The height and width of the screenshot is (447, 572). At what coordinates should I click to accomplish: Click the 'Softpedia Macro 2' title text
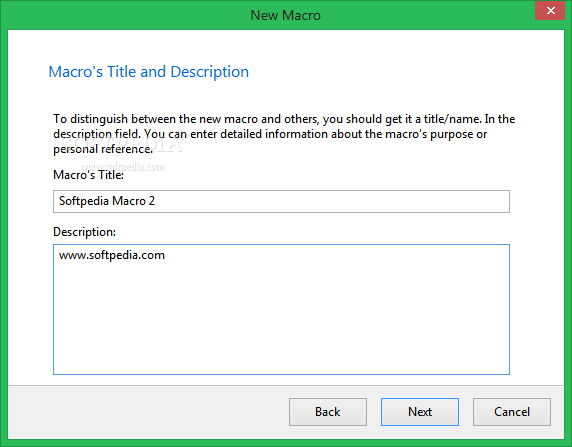[107, 201]
